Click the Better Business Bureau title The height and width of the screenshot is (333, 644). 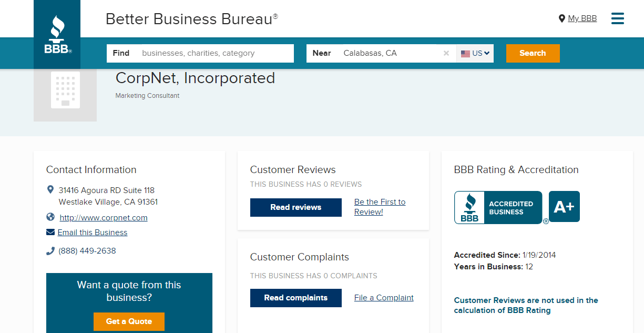pyautogui.click(x=192, y=19)
